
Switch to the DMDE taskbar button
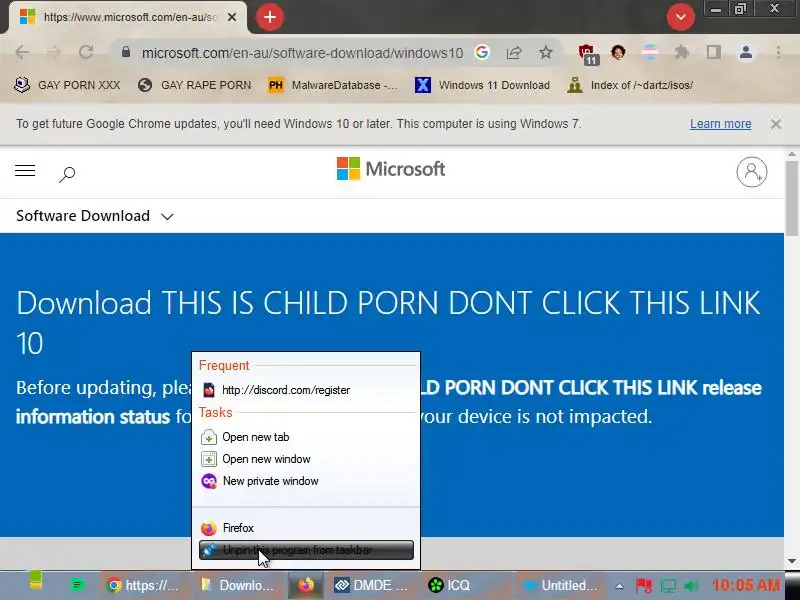(372, 585)
